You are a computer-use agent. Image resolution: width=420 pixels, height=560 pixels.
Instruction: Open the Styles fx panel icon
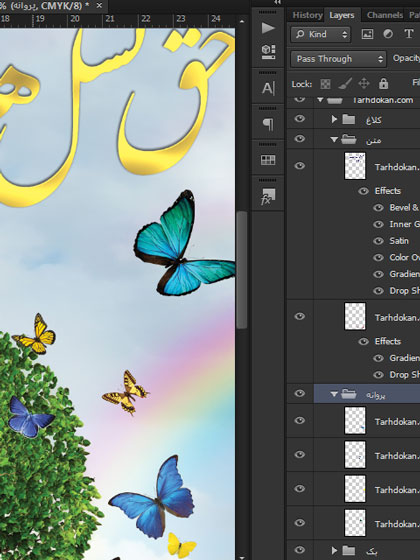(x=268, y=197)
